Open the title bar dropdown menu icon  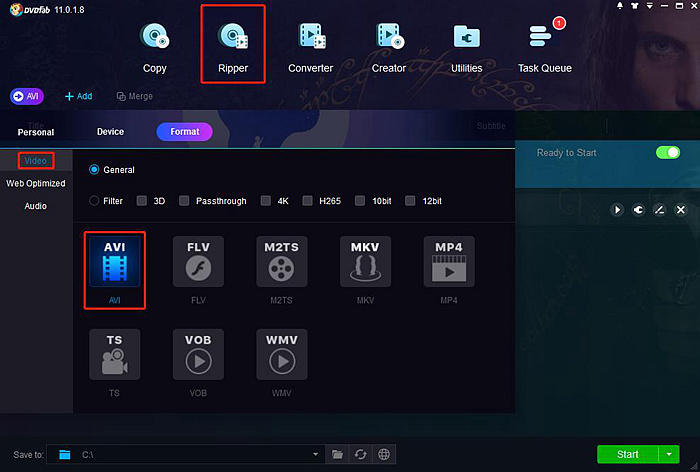point(650,6)
